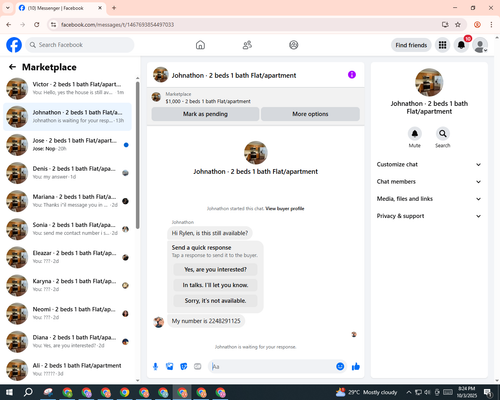
Task: Open Mariana conversation in the list
Action: [67, 201]
